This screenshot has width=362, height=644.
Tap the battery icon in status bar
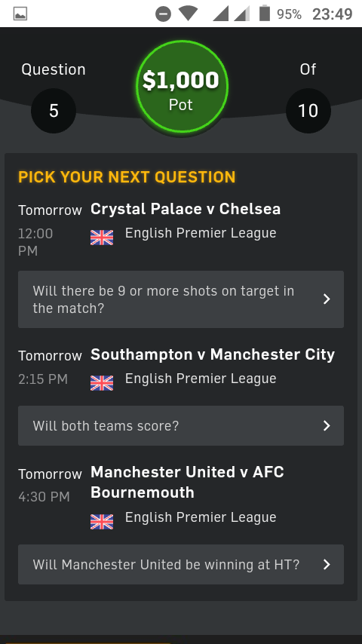click(x=265, y=13)
